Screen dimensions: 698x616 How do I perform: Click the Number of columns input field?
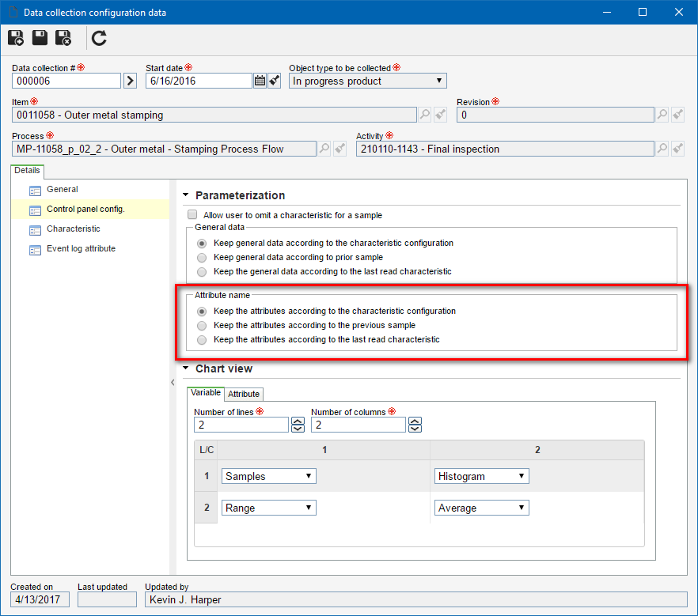click(358, 425)
